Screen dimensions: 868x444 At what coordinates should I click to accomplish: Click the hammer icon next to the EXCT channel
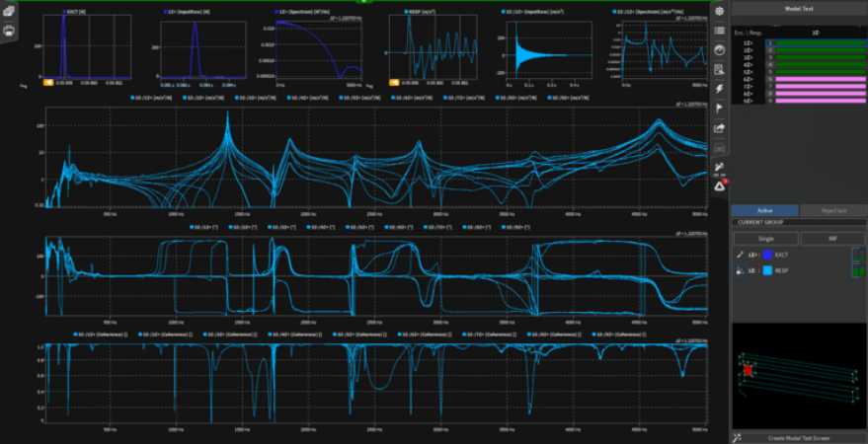coord(740,255)
